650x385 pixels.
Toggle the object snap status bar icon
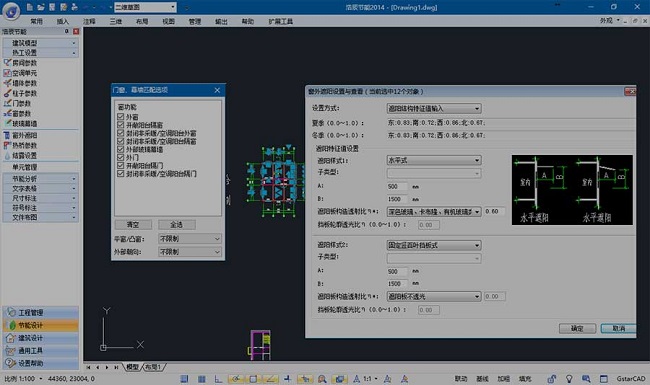[x=253, y=379]
